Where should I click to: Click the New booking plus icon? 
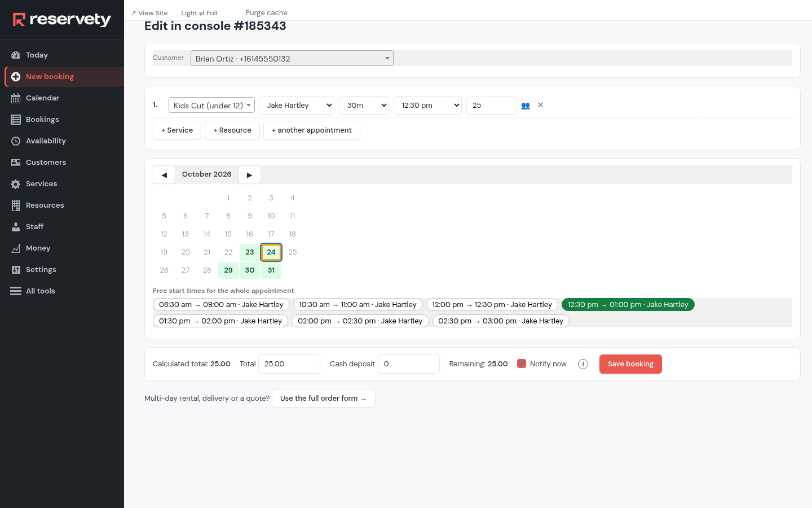click(16, 77)
